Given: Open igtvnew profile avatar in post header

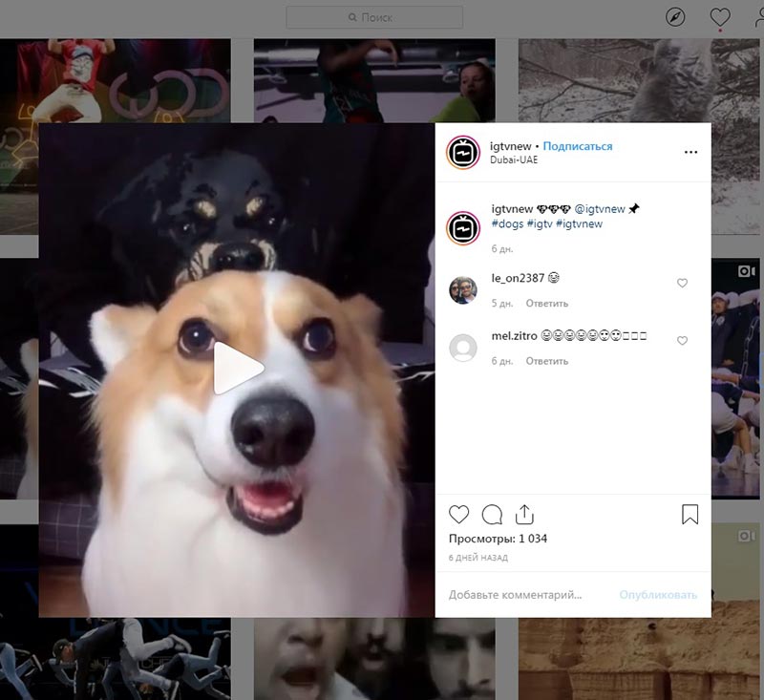Looking at the screenshot, I should pos(463,152).
